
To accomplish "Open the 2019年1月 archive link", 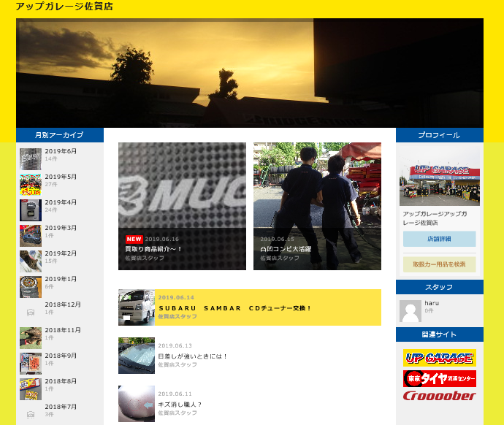I will (x=61, y=279).
